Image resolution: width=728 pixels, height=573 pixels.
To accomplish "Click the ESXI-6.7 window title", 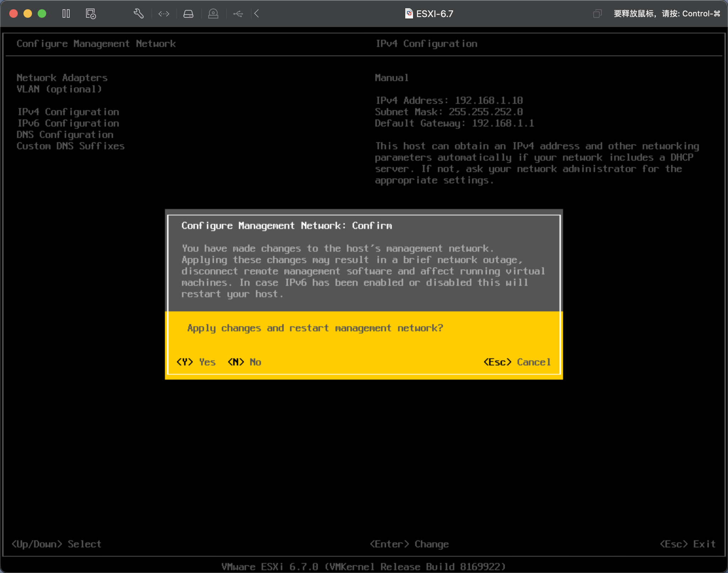I will click(434, 14).
